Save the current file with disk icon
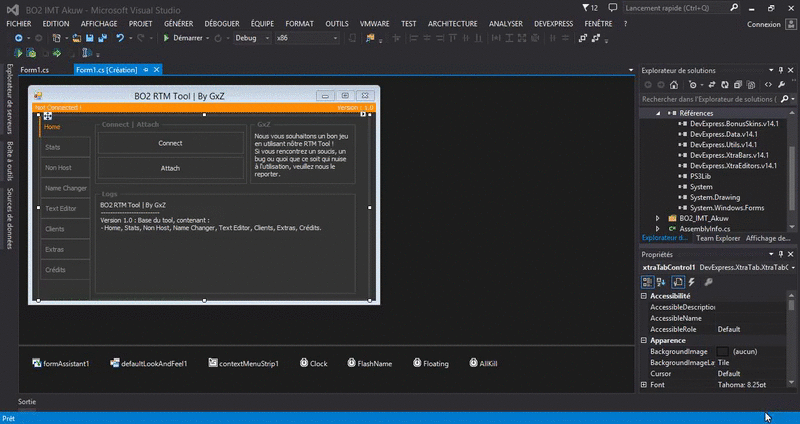 pos(90,38)
